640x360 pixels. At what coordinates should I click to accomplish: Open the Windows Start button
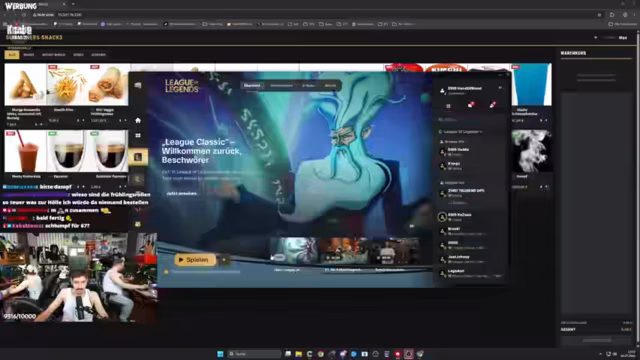tap(220, 354)
